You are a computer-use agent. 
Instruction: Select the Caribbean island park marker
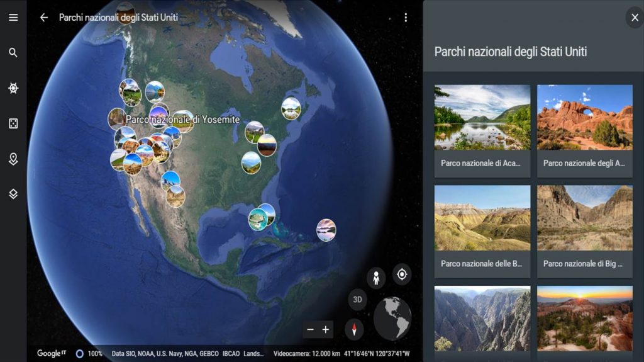coord(326,230)
